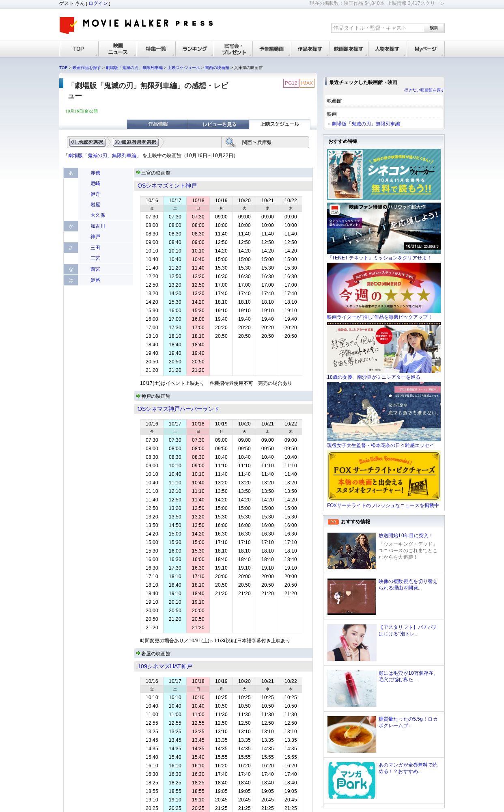Open the 特集一覧 navigation menu
This screenshot has width=504, height=812.
point(156,49)
